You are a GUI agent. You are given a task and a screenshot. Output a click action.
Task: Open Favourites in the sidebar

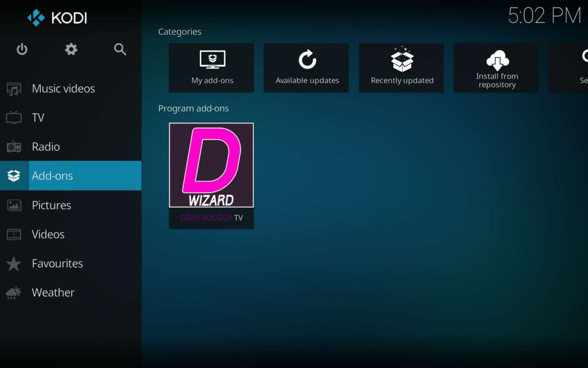71,263
